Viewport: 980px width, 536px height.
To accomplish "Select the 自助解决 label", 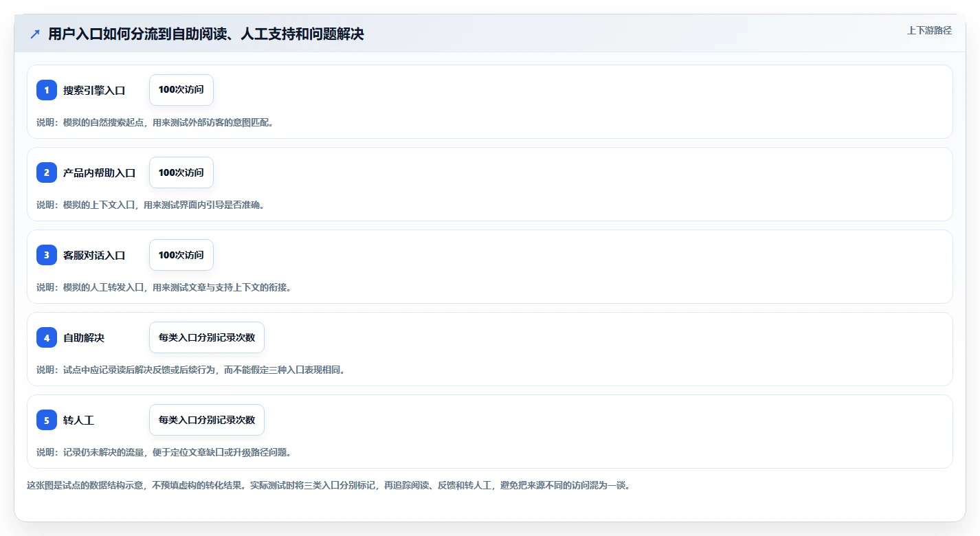I will coord(84,337).
